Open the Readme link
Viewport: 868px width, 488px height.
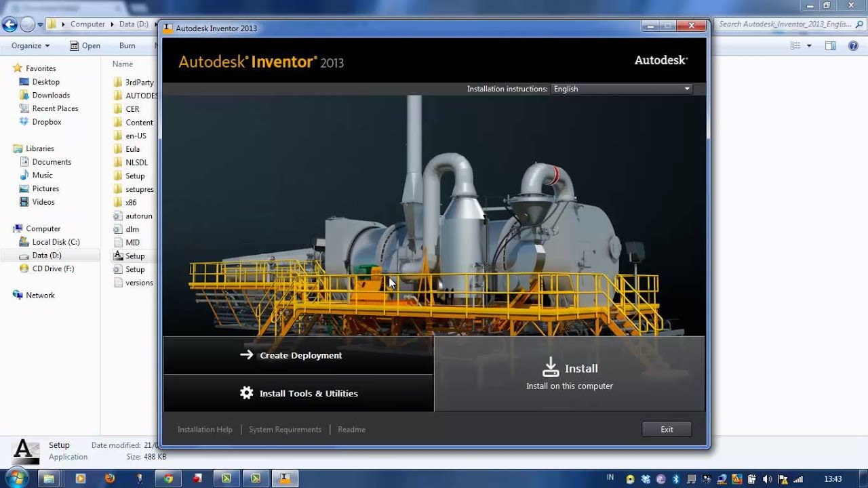pos(351,429)
